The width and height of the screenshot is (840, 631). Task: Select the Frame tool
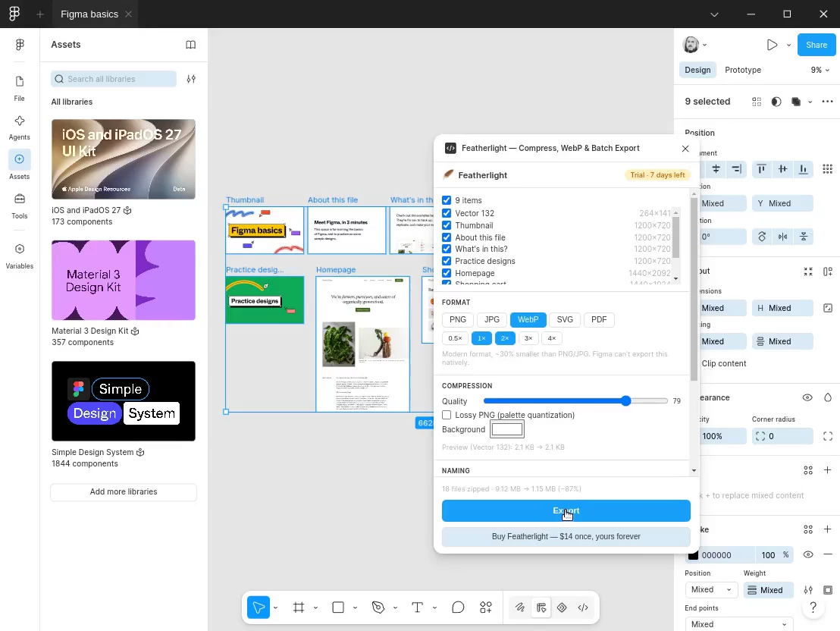pos(299,607)
